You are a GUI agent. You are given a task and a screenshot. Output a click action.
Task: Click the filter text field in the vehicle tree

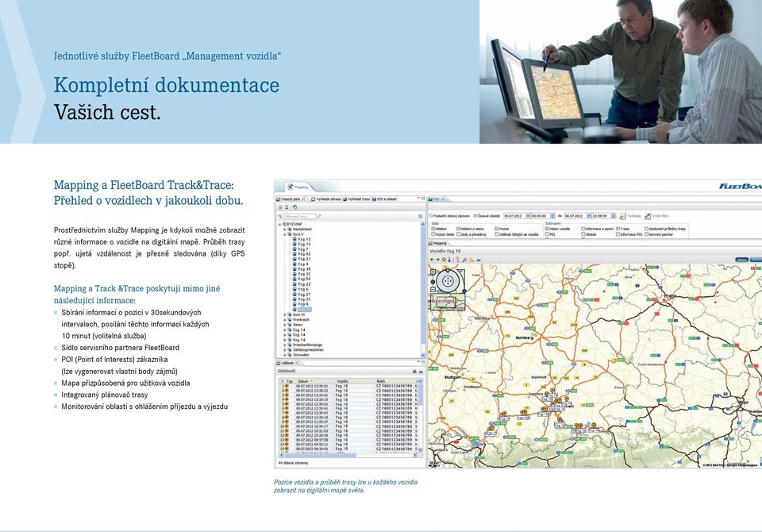[x=300, y=217]
